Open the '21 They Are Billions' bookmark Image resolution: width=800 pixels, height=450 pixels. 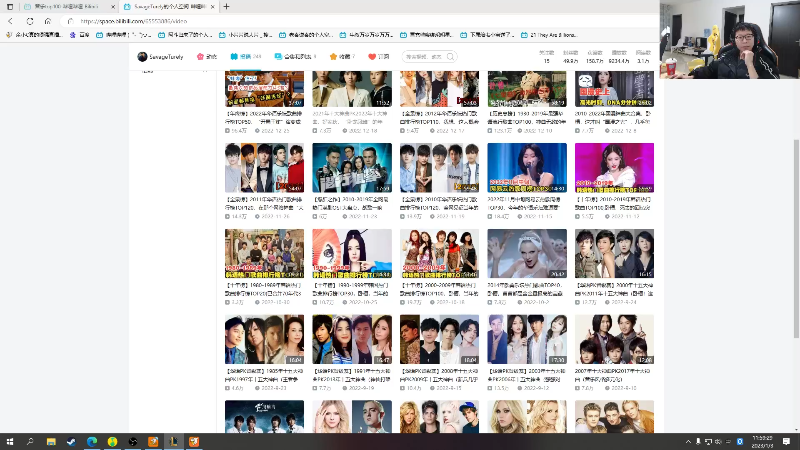[549, 35]
